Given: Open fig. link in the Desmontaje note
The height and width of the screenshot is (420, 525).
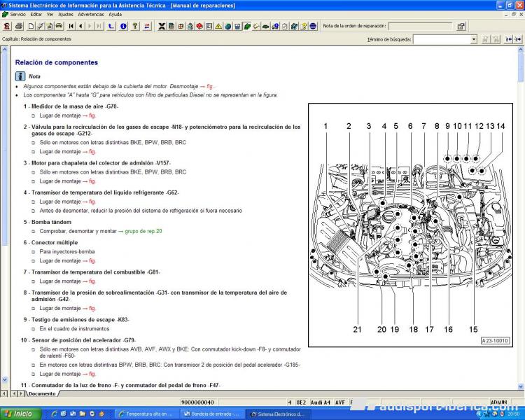Looking at the screenshot, I should [208, 86].
